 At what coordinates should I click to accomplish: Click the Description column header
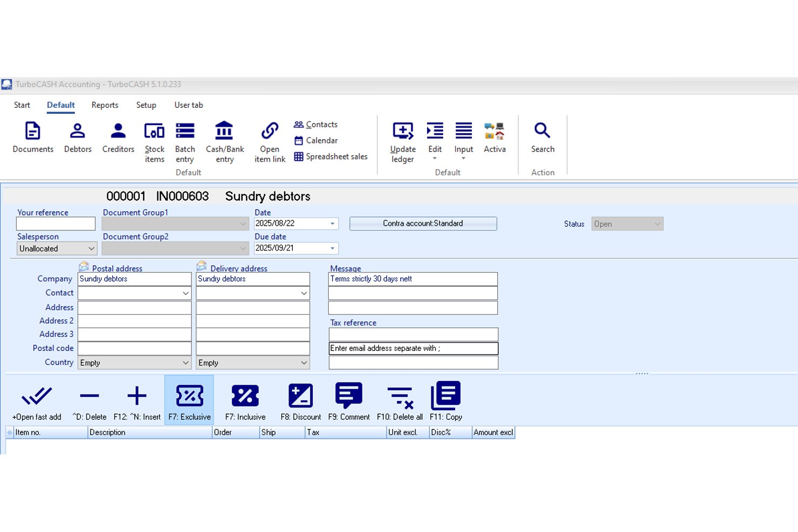pyautogui.click(x=150, y=432)
